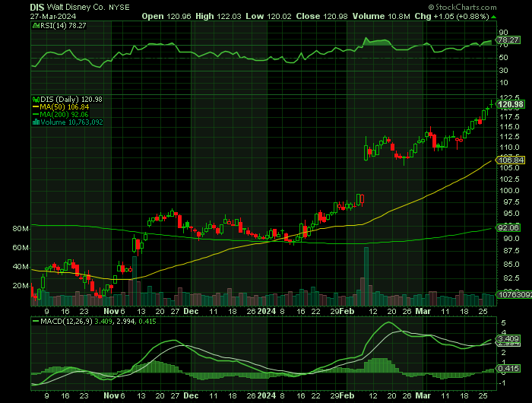Click the last candlestick at the far right of the price chart
Screen dimensions: 532x403
[491, 104]
